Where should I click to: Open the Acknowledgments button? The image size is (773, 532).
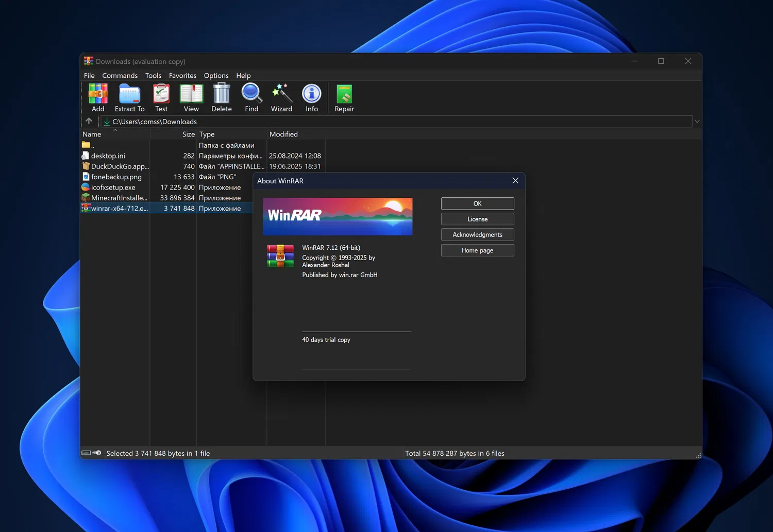[x=477, y=235]
